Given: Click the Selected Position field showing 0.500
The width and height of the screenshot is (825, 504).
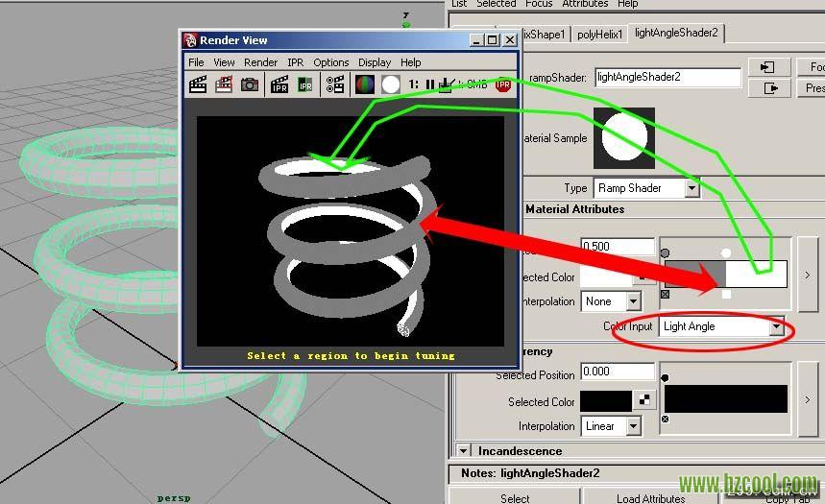Looking at the screenshot, I should pyautogui.click(x=618, y=246).
